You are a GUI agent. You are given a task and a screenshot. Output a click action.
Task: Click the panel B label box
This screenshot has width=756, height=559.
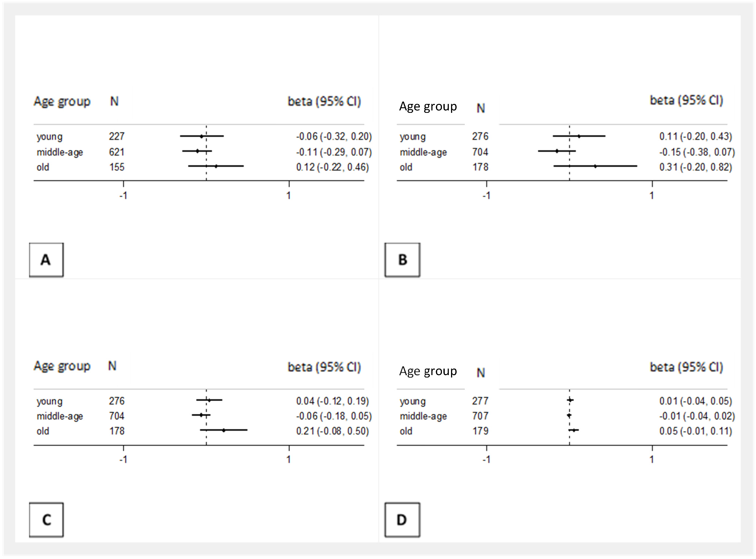[402, 259]
